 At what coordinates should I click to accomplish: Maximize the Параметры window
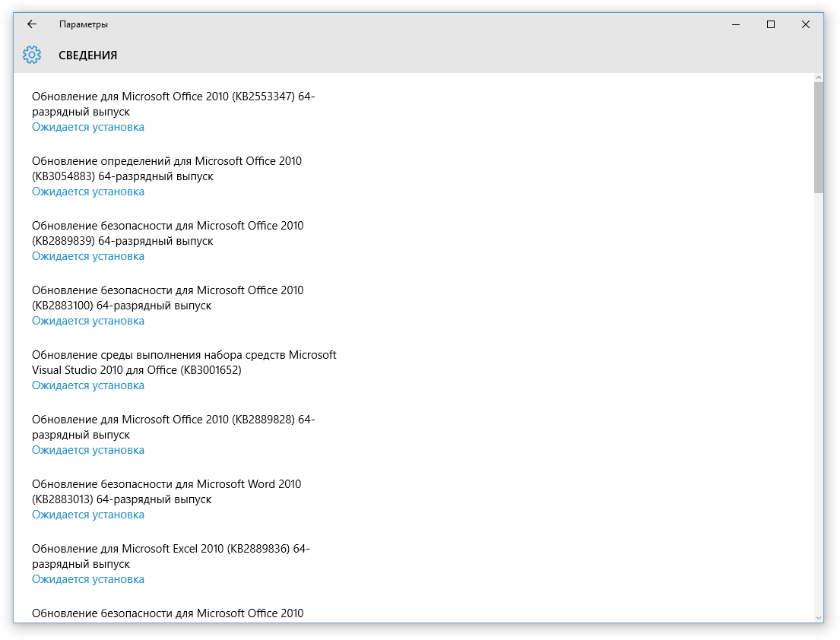pos(771,24)
